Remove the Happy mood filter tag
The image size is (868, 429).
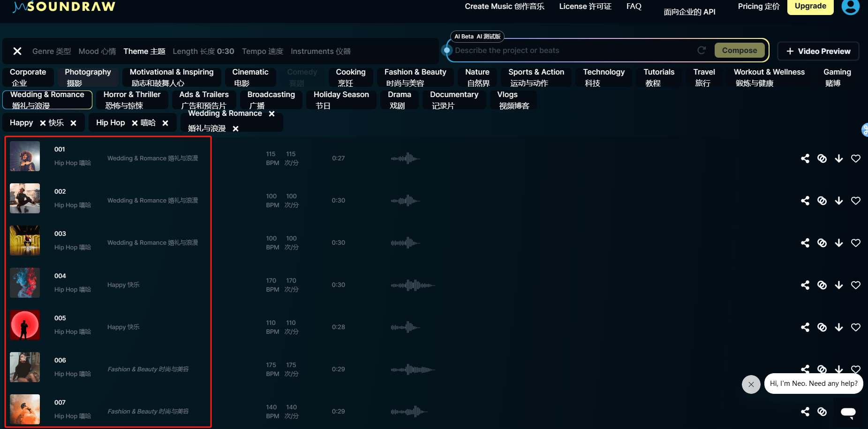[x=73, y=123]
